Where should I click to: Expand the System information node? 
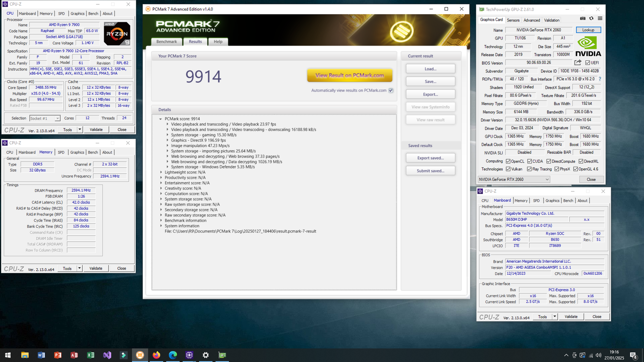point(161,226)
